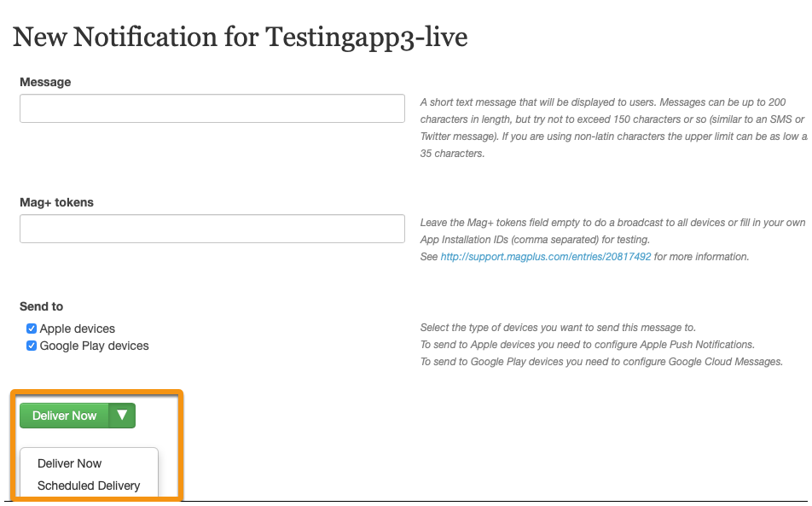Focus the Mag+ tokens input field

pyautogui.click(x=212, y=229)
